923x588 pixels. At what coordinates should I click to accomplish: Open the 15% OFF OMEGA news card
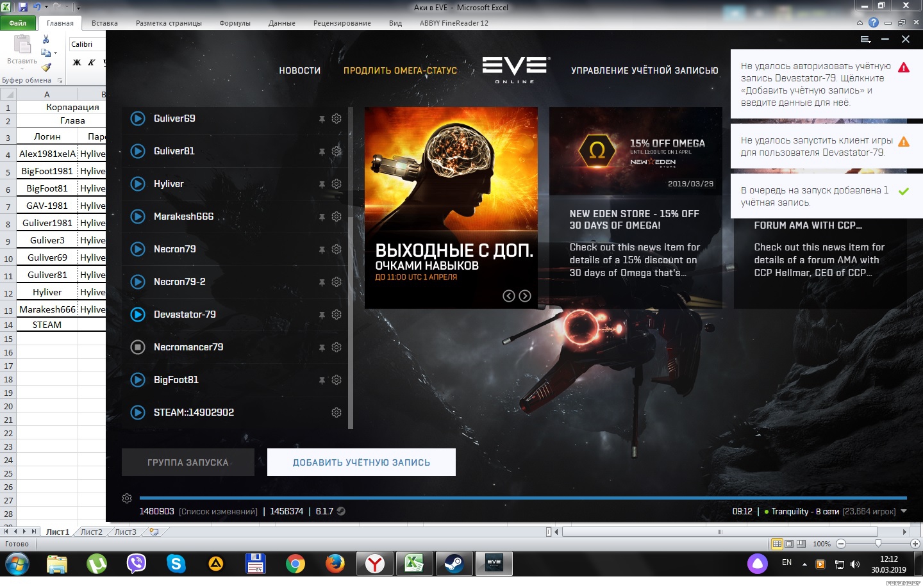(x=636, y=208)
